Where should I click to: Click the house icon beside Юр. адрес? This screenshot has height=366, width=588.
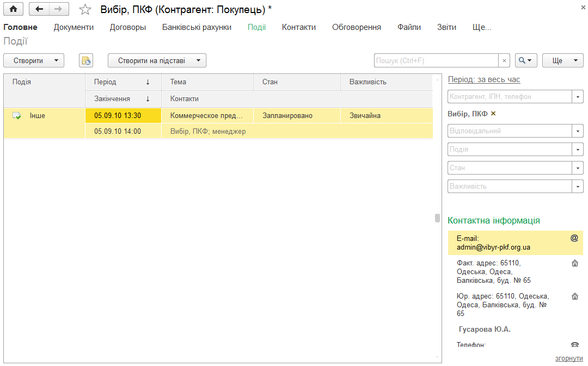574,296
